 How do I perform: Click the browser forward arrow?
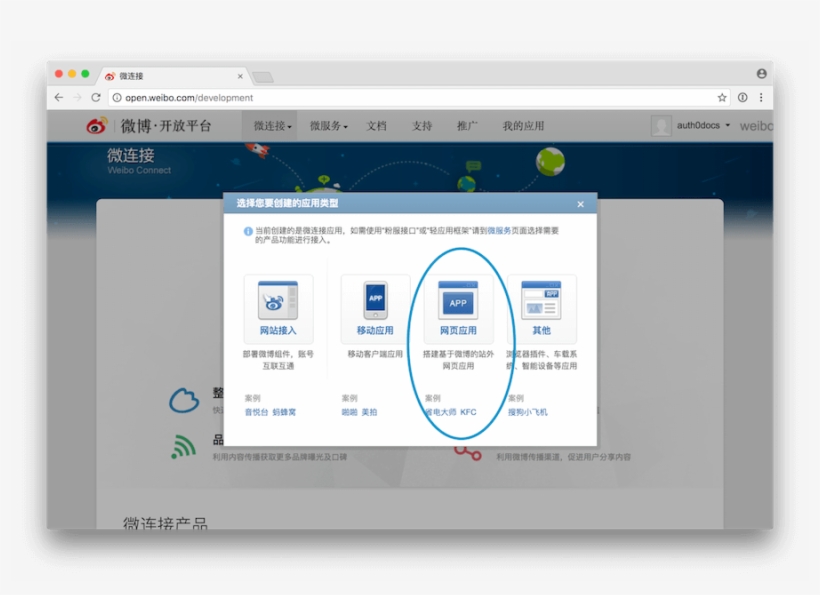point(77,97)
